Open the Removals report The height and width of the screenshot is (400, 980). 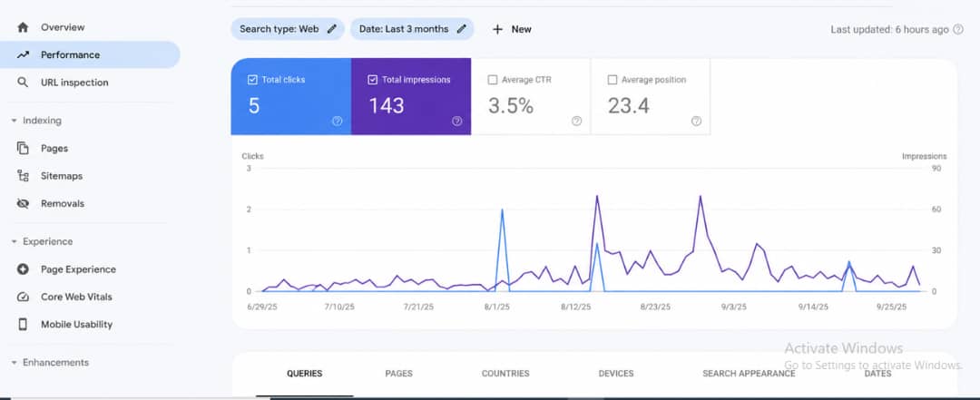[90, 204]
